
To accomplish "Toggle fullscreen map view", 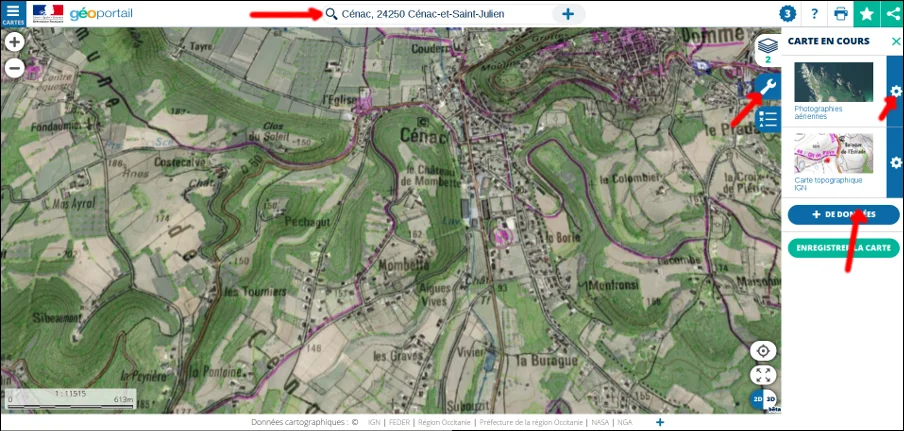I will 763,376.
